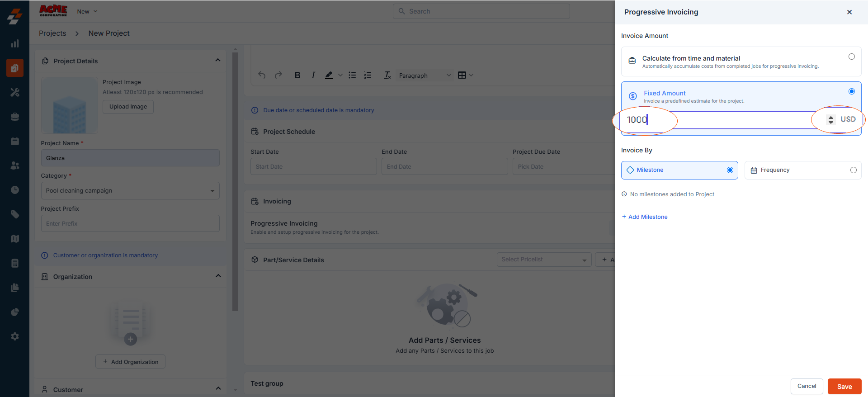
Task: Toggle bold formatting
Action: pyautogui.click(x=297, y=75)
